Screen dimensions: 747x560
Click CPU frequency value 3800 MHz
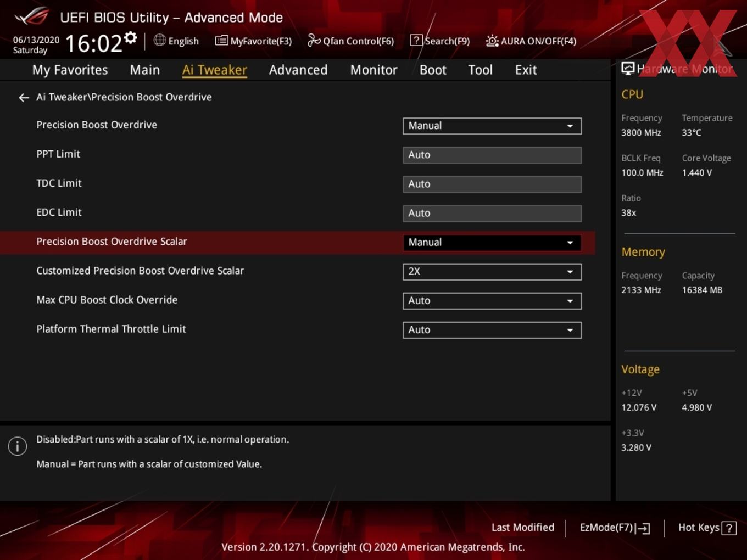tap(641, 133)
